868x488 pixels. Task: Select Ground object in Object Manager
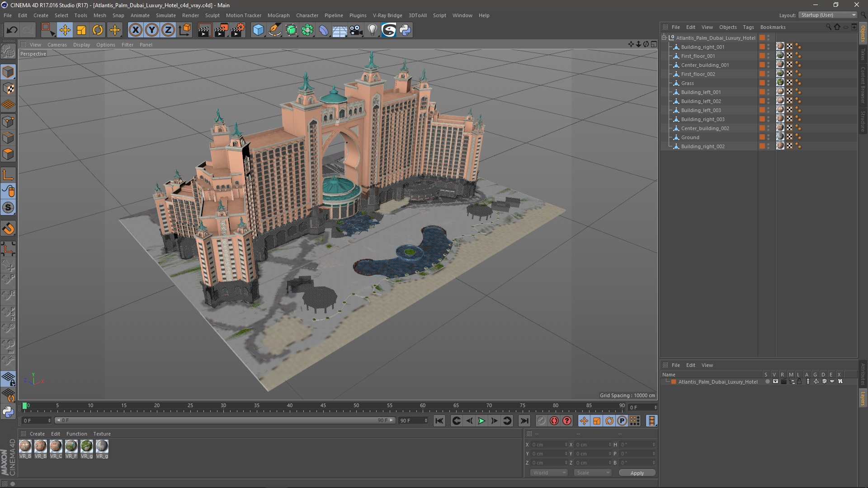(x=690, y=137)
